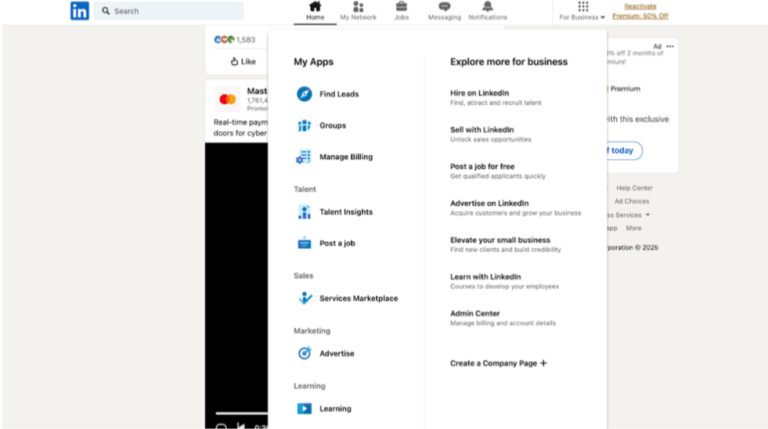This screenshot has width=768, height=429.
Task: Collapse the For Business dropdown
Action: 582,11
